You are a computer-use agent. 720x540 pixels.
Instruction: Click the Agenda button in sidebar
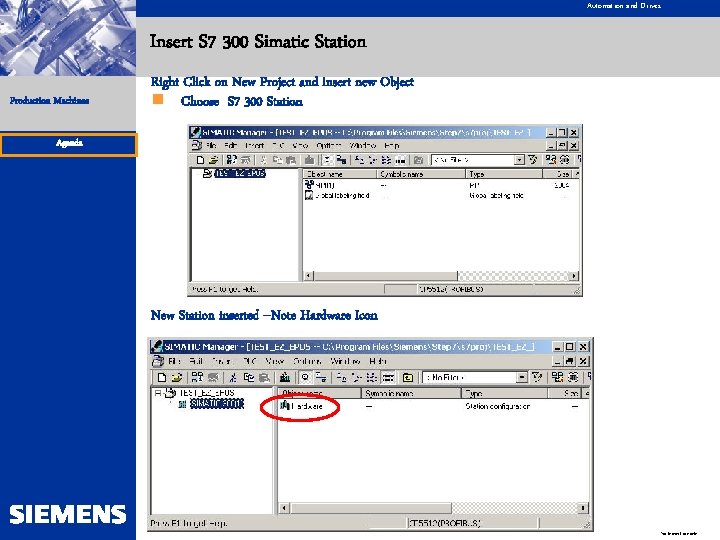(69, 144)
